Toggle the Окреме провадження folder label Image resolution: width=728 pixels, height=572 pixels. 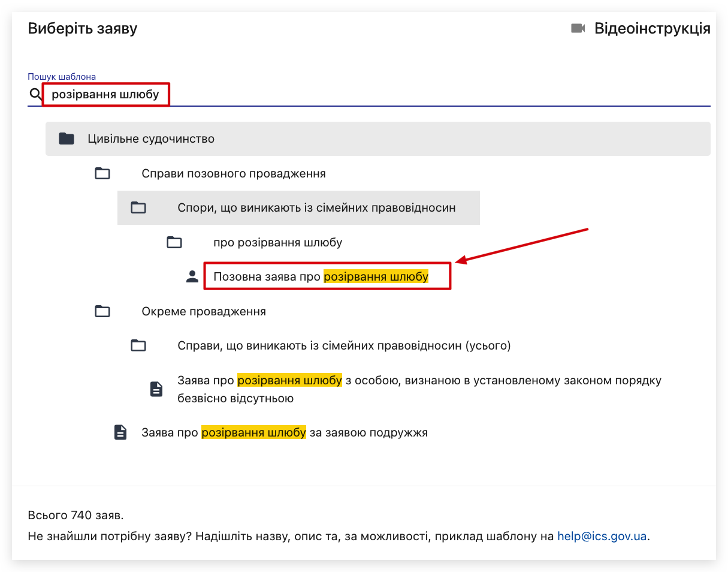204,312
